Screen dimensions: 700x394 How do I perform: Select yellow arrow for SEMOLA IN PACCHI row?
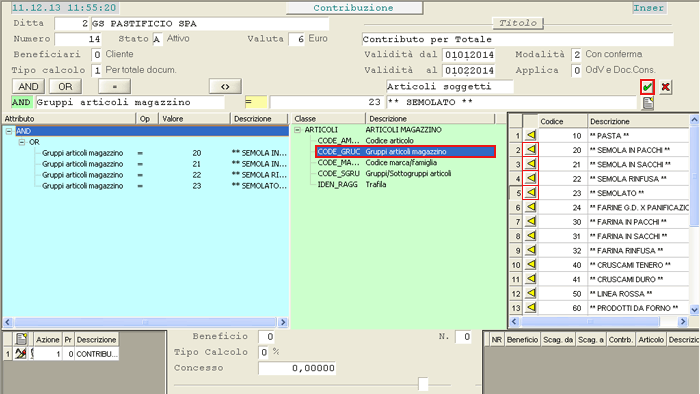530,149
